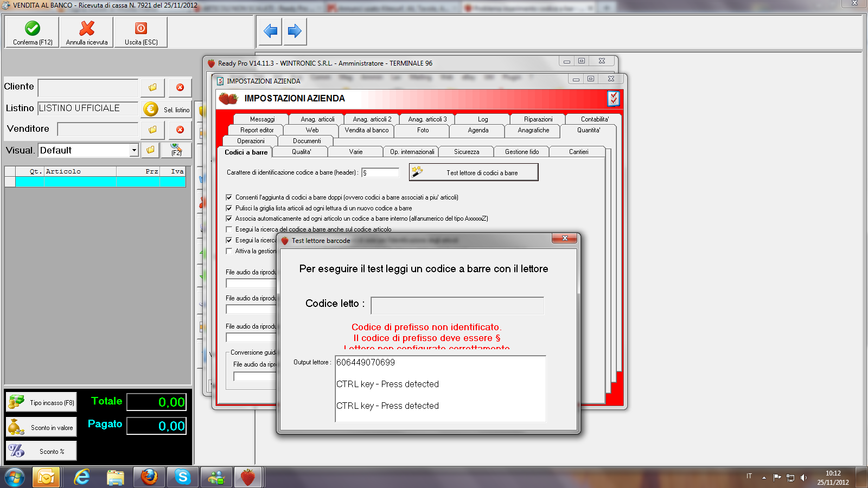Open the Windows Start menu

(15, 477)
